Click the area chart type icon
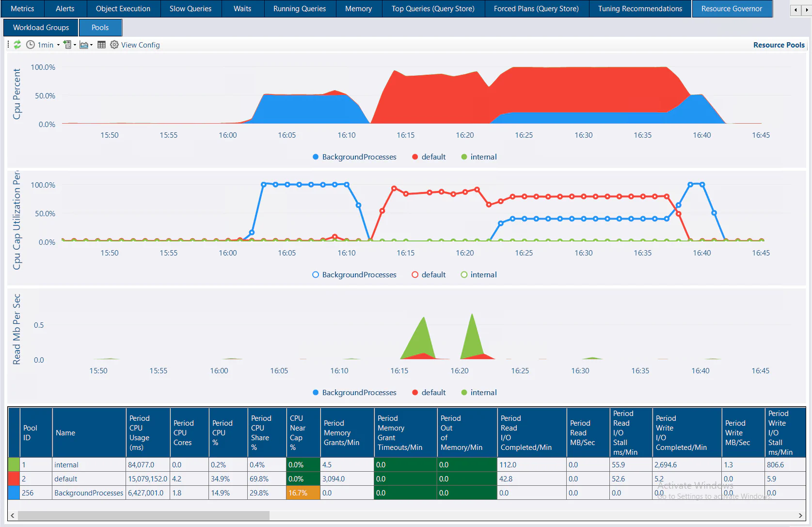Image resolution: width=812 pixels, height=527 pixels. (84, 45)
